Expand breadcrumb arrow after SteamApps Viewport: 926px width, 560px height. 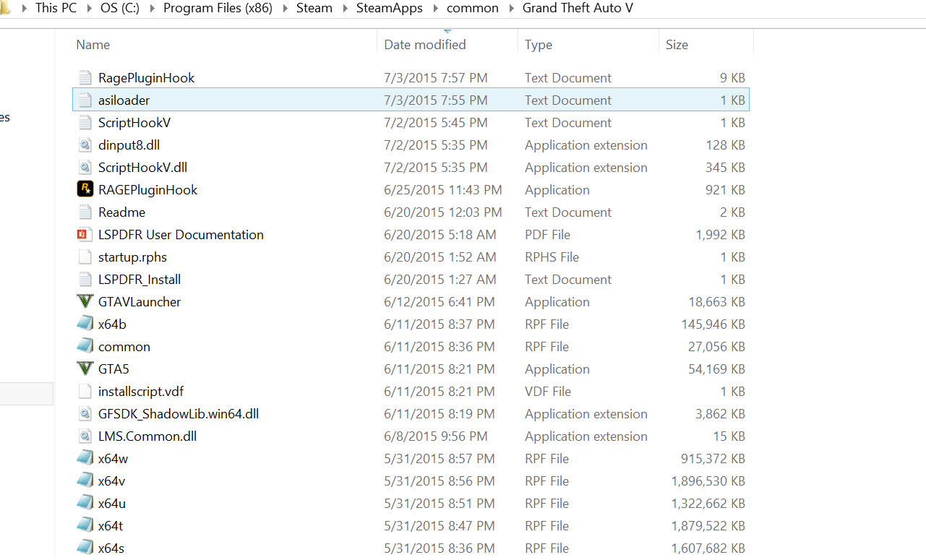pos(435,9)
